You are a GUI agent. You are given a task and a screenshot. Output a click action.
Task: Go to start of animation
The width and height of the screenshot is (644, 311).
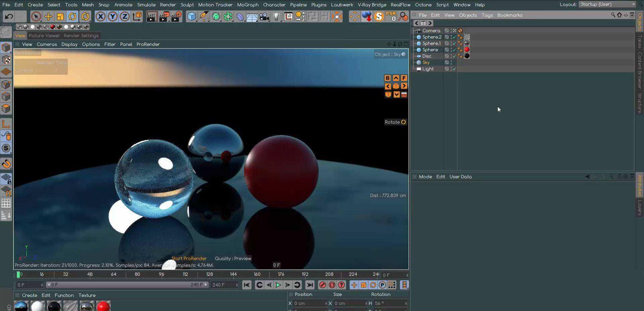point(247,285)
